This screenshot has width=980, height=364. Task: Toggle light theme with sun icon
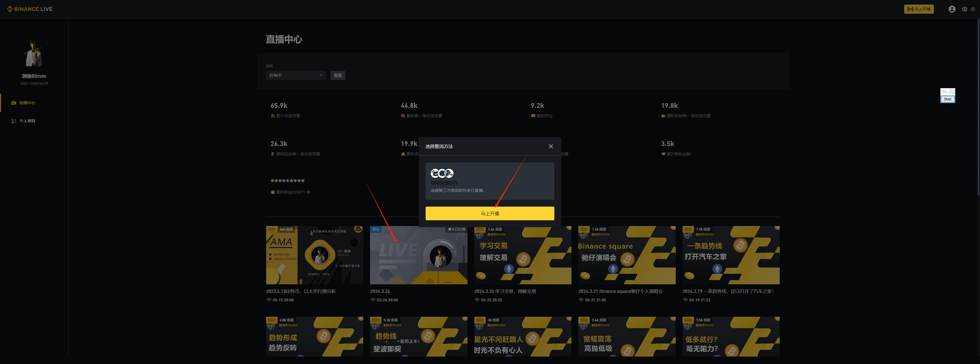point(973,9)
